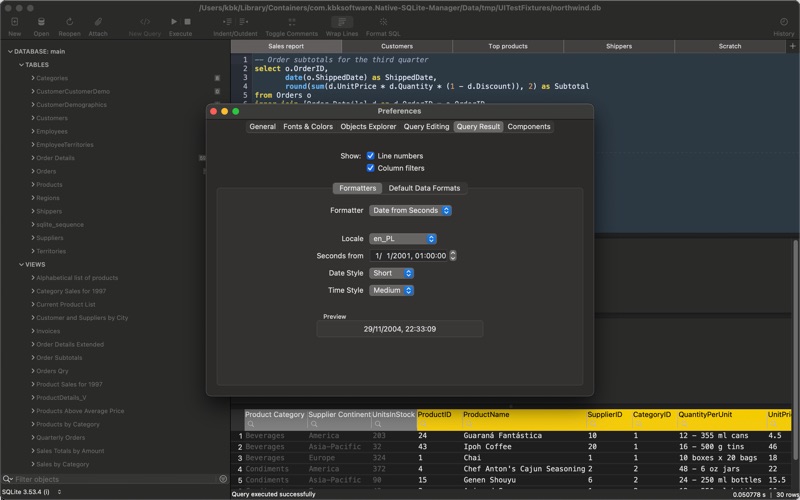This screenshot has width=800, height=500.
Task: Switch to Objects Explorer preferences tab
Action: 368,127
